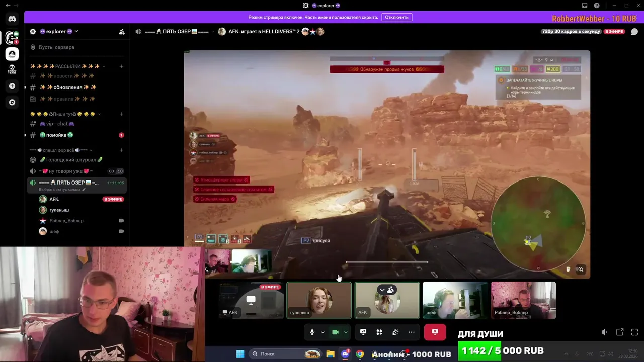The width and height of the screenshot is (644, 362).
Task: Open Бусты сервера server boosts
Action: pyautogui.click(x=76, y=47)
